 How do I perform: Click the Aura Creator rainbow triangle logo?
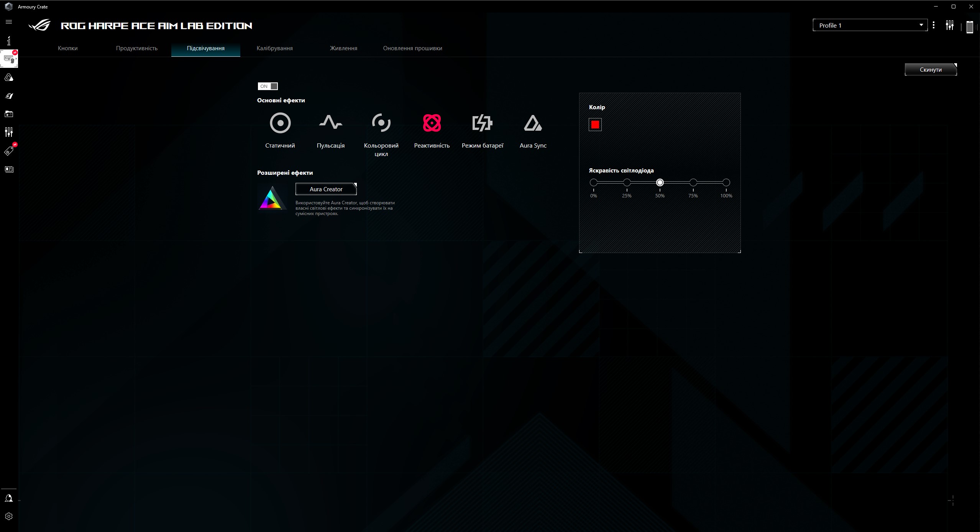coord(272,197)
